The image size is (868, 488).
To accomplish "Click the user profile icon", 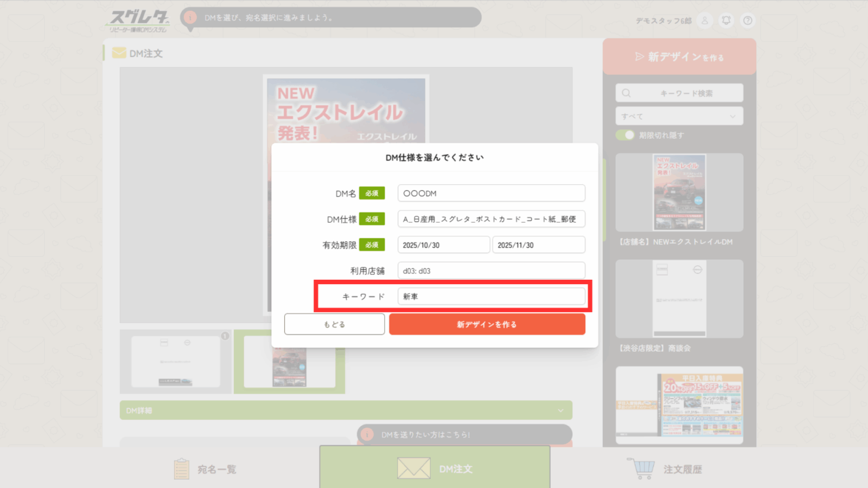I will 705,21.
